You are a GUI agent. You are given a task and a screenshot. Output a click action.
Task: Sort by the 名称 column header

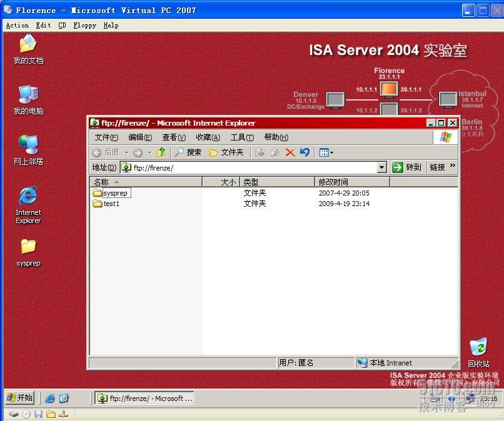(x=146, y=182)
